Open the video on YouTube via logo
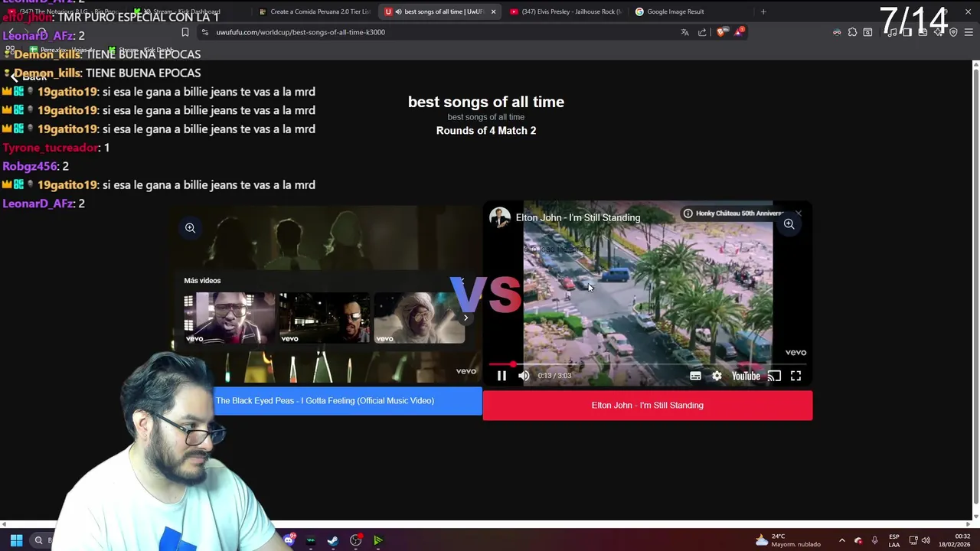This screenshot has width=980, height=551. pos(746,376)
